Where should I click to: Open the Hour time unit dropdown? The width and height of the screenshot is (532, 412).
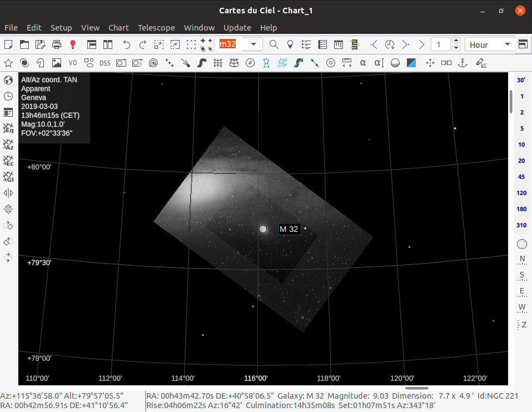pyautogui.click(x=490, y=45)
